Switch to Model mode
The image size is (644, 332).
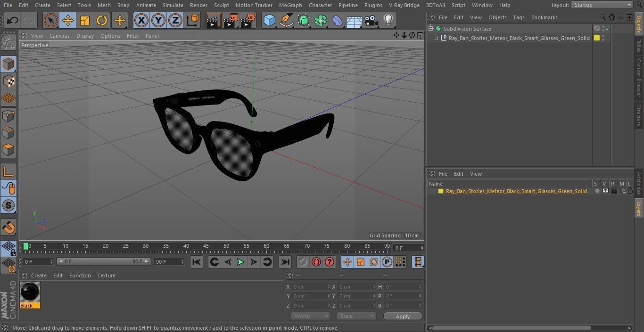(x=8, y=64)
